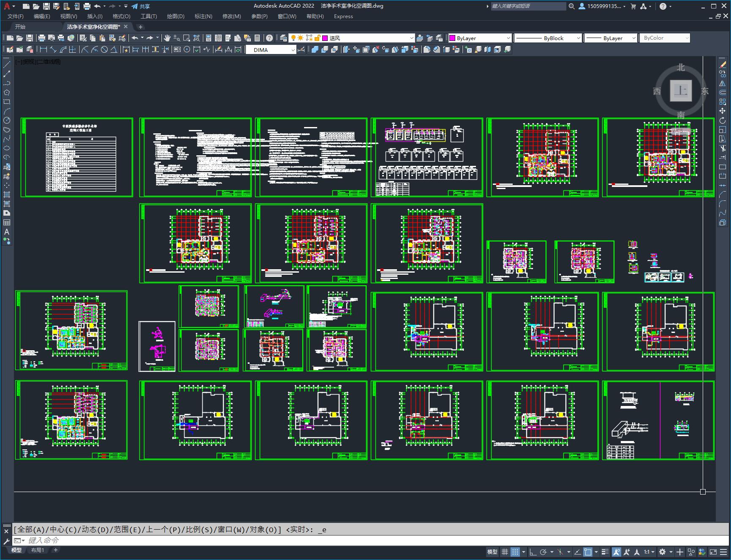Open the 标注(N) menu
The width and height of the screenshot is (731, 560).
pyautogui.click(x=203, y=16)
